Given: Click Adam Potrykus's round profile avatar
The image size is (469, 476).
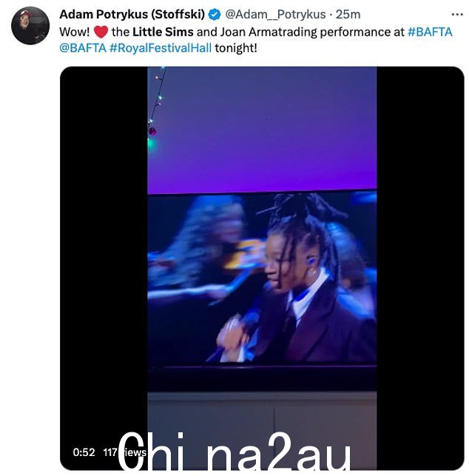Looking at the screenshot, I should coord(30,26).
